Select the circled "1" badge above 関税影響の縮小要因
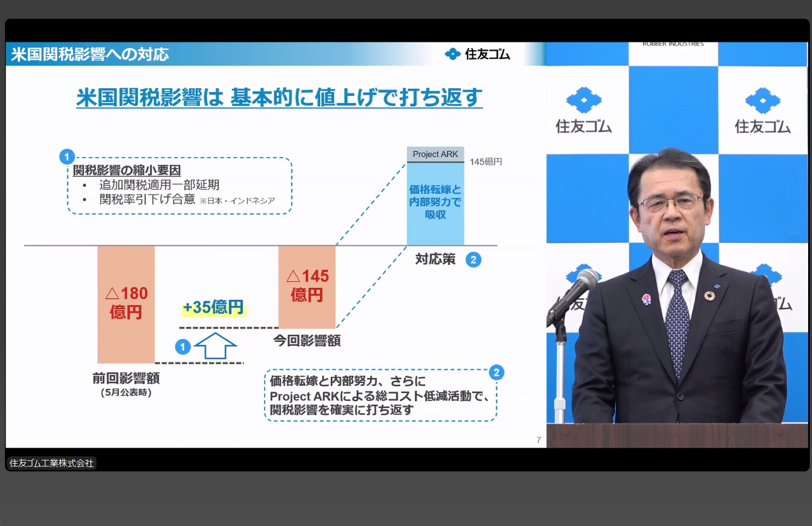 coord(67,157)
